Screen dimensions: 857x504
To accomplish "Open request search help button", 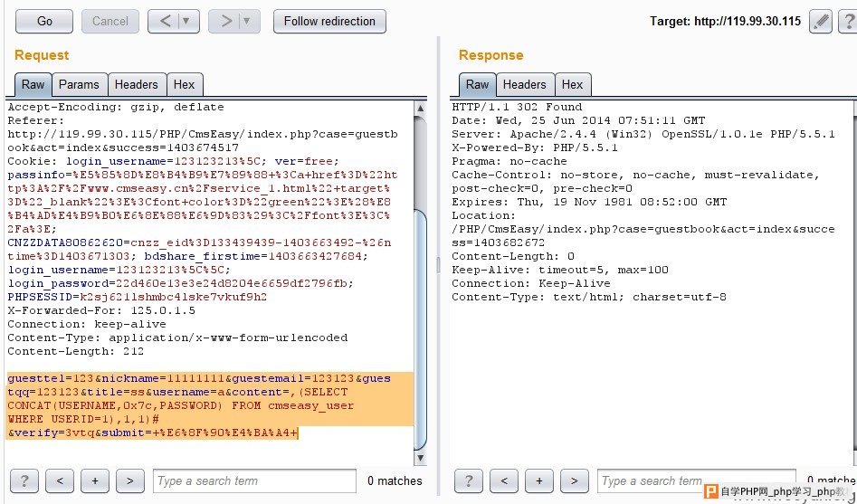I will [x=24, y=481].
